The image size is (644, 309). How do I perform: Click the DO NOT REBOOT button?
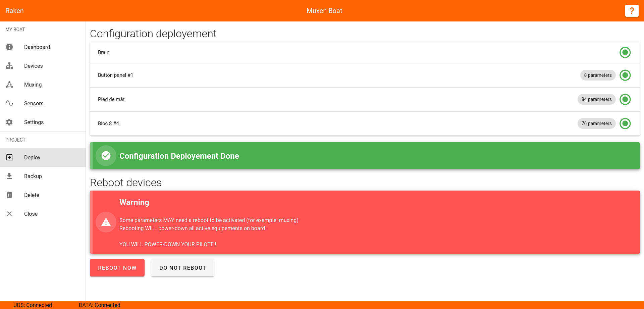(182, 268)
